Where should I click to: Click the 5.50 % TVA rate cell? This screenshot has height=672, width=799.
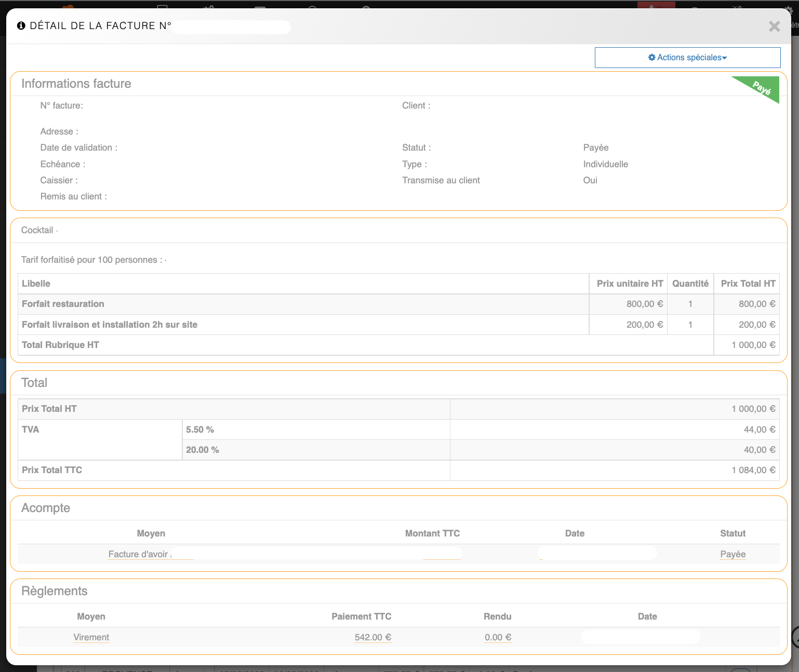[x=200, y=429]
